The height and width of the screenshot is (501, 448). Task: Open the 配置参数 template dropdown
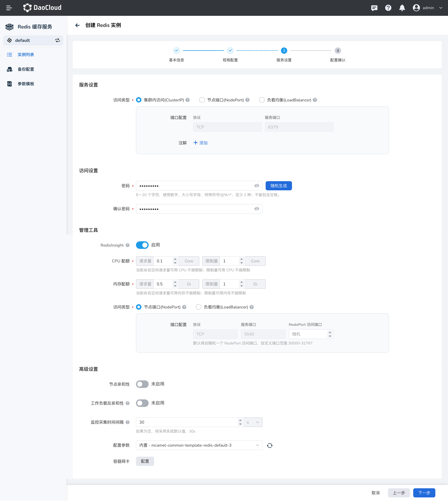(x=199, y=445)
